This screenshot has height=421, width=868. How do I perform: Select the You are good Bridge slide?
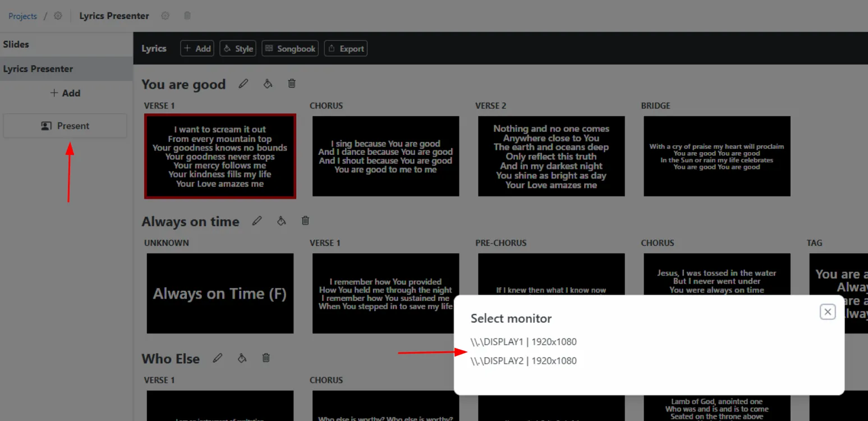coord(717,156)
